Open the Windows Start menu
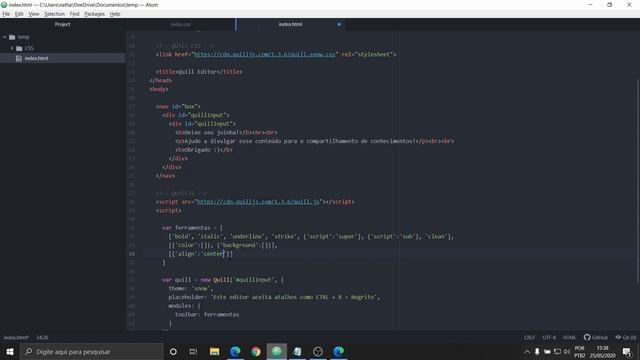The width and height of the screenshot is (640, 360). click(10, 351)
